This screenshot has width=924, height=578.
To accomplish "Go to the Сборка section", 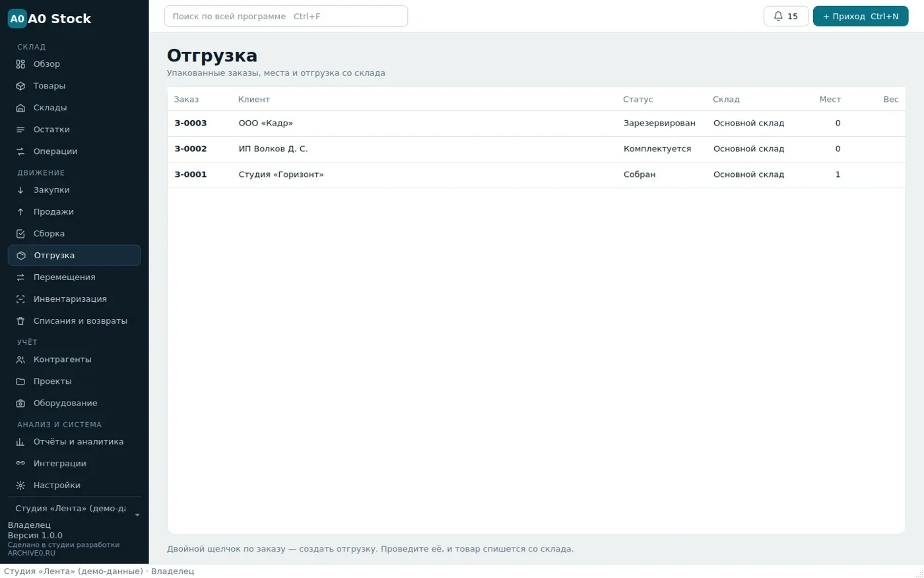I will click(x=74, y=234).
